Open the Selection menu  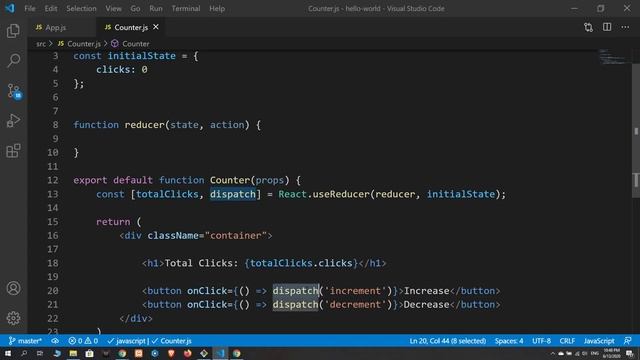[x=81, y=8]
